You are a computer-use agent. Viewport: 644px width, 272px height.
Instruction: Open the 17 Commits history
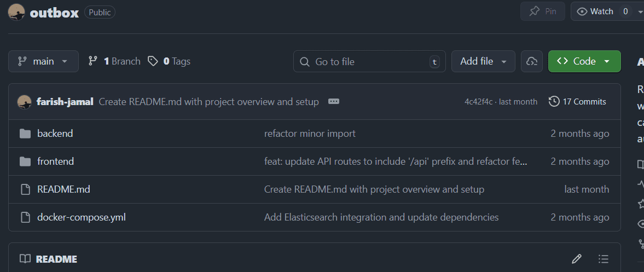(x=578, y=102)
